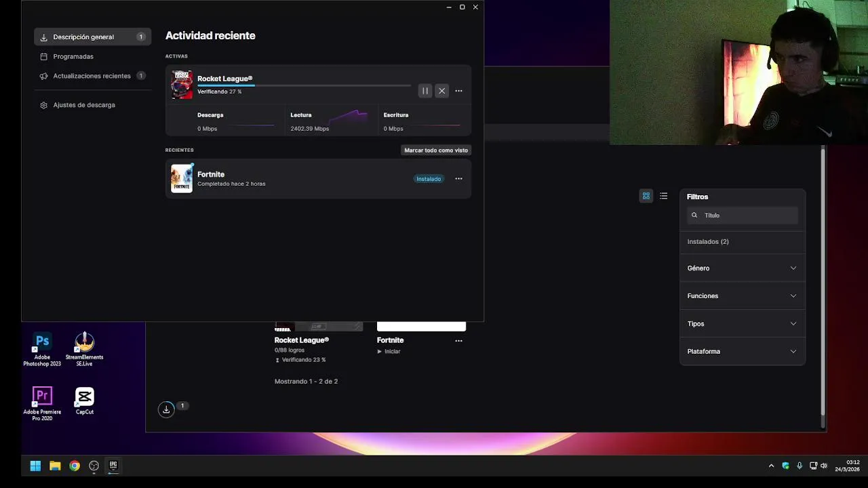The height and width of the screenshot is (488, 868).
Task: Click the Título filter search field
Action: (x=743, y=216)
